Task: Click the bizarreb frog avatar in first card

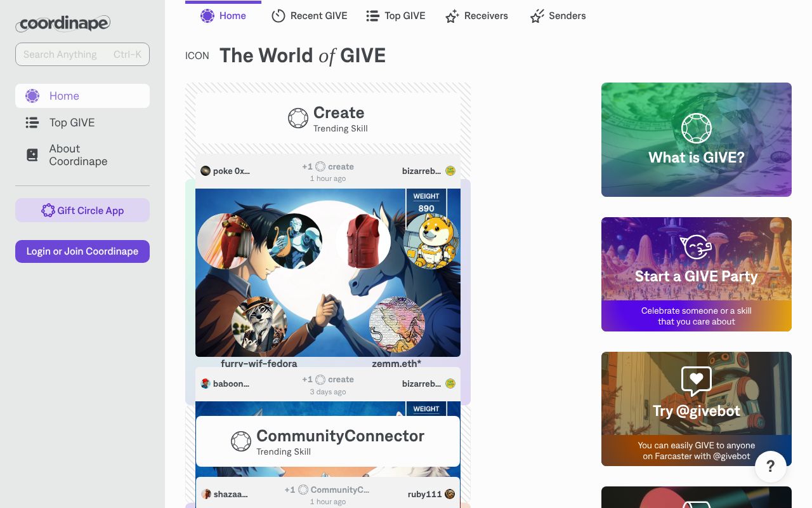Action: (450, 171)
